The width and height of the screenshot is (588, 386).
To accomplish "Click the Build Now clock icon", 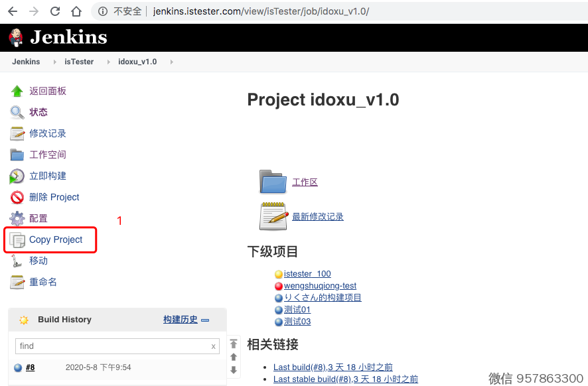I will pos(17,176).
